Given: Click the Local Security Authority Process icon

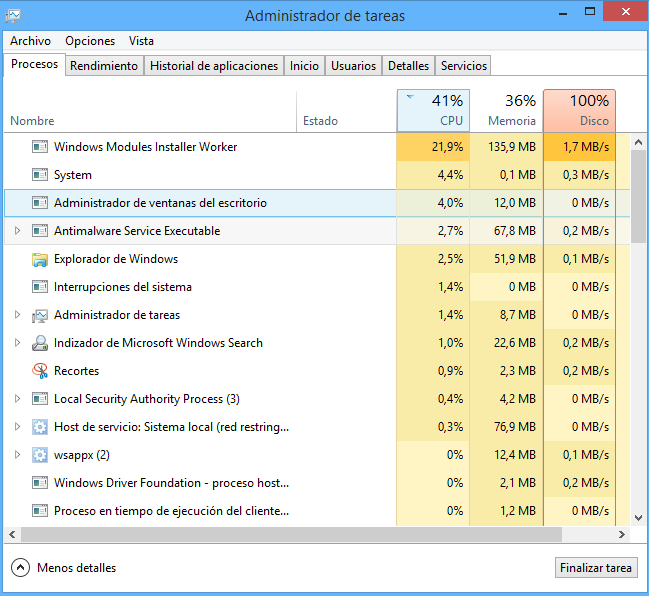Looking at the screenshot, I should click(40, 399).
